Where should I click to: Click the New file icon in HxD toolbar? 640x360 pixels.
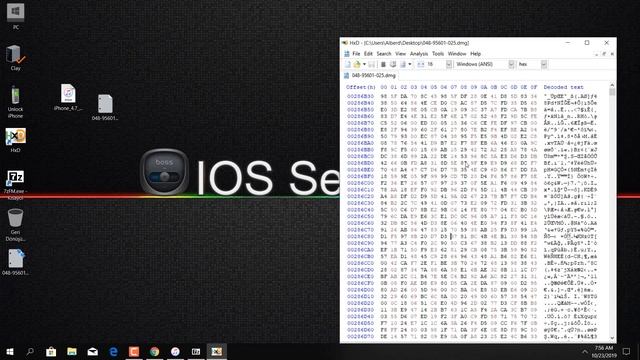coord(347,64)
